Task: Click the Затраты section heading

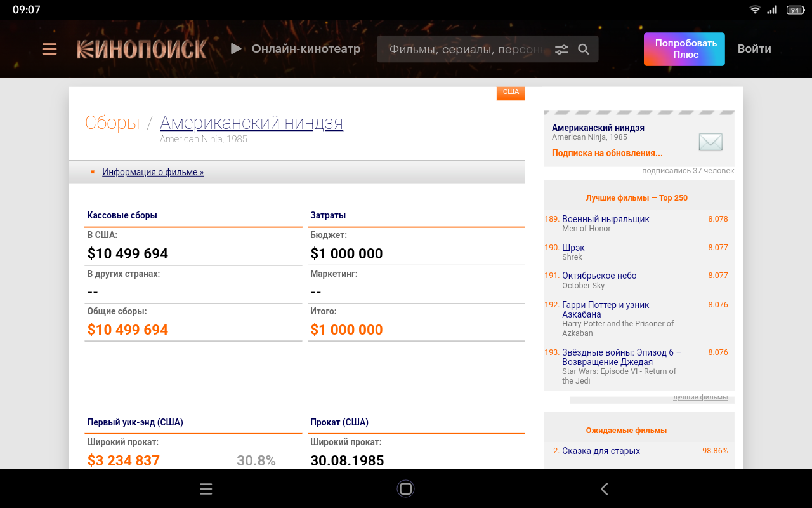Action: click(x=328, y=215)
